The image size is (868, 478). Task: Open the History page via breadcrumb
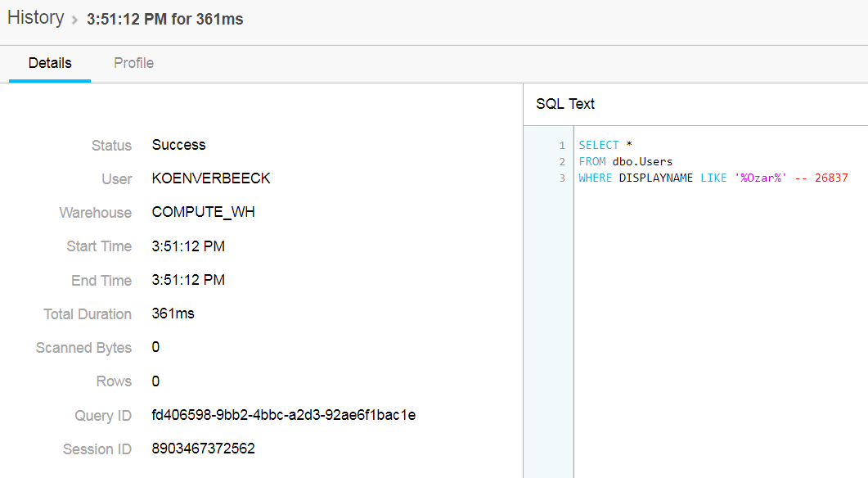click(35, 17)
